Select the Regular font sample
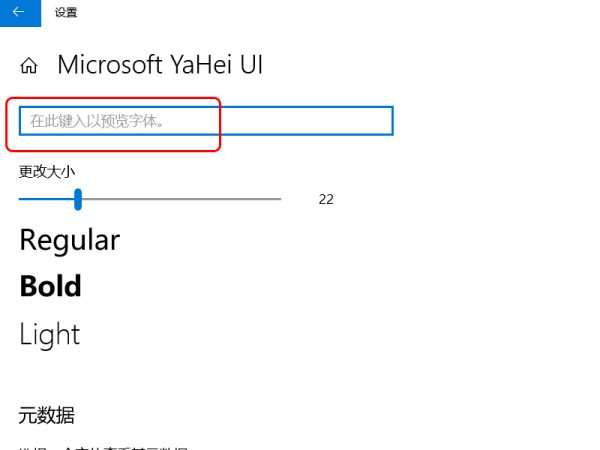The image size is (600, 450). 69,240
